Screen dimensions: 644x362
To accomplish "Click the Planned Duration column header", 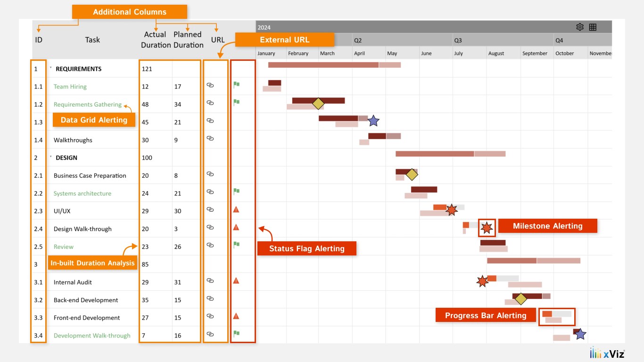I will (188, 40).
